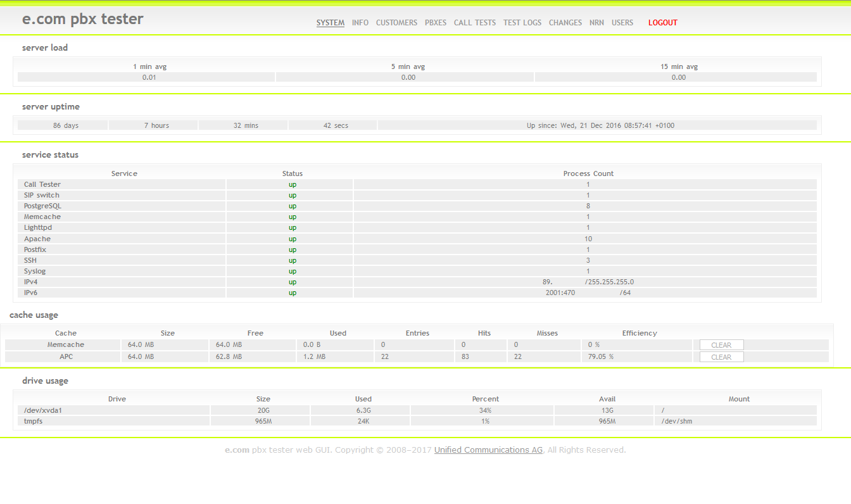Click the tmpfs drive name
The image size is (851, 504).
(x=33, y=421)
